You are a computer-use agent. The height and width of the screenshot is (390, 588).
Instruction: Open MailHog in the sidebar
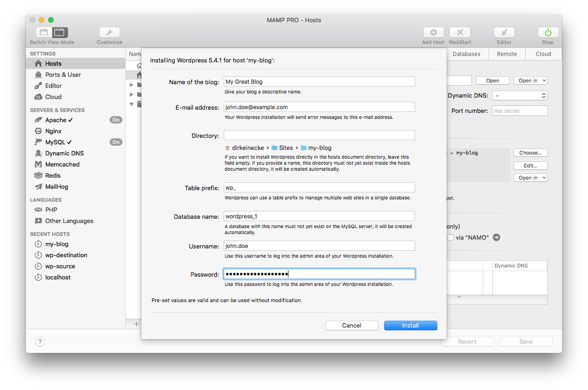pyautogui.click(x=56, y=186)
